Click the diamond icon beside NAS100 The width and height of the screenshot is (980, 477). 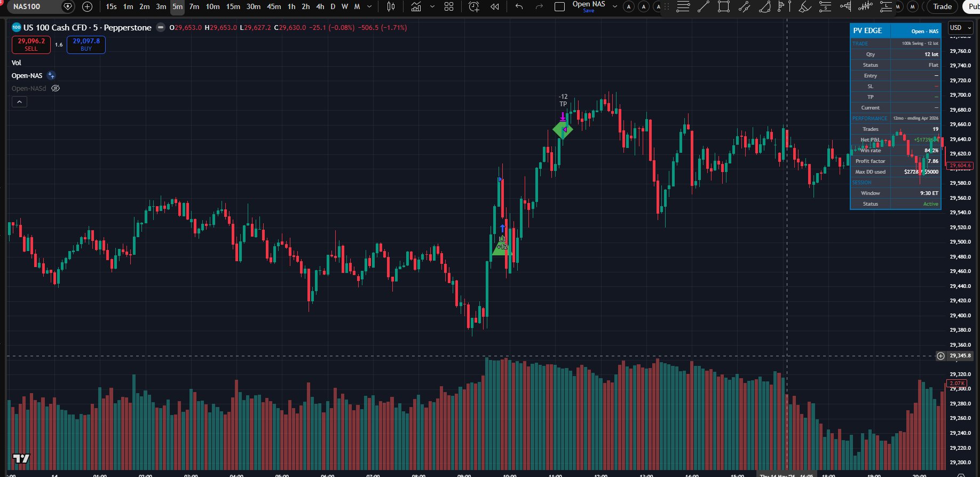pos(68,6)
